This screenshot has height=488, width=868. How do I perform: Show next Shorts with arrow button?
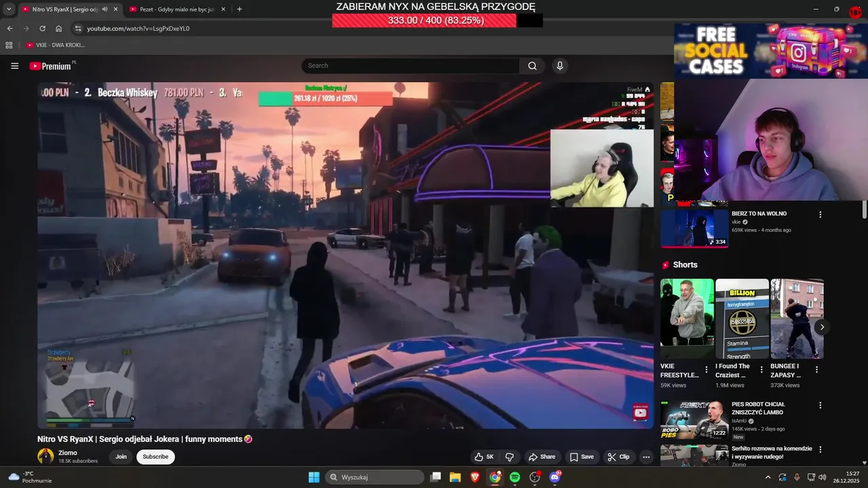point(822,327)
